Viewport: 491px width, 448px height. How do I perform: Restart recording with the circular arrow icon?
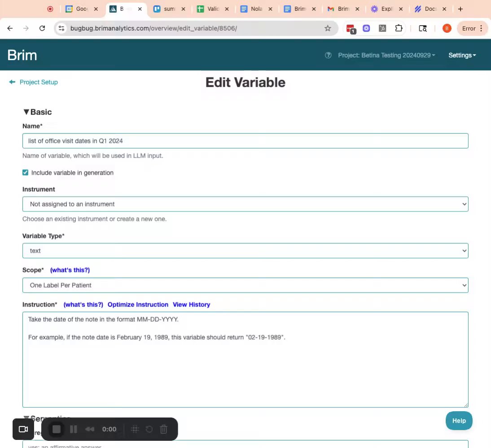coord(149,429)
